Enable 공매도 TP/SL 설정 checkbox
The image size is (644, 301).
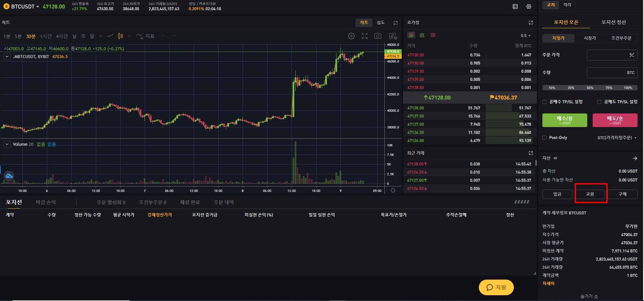[x=599, y=102]
